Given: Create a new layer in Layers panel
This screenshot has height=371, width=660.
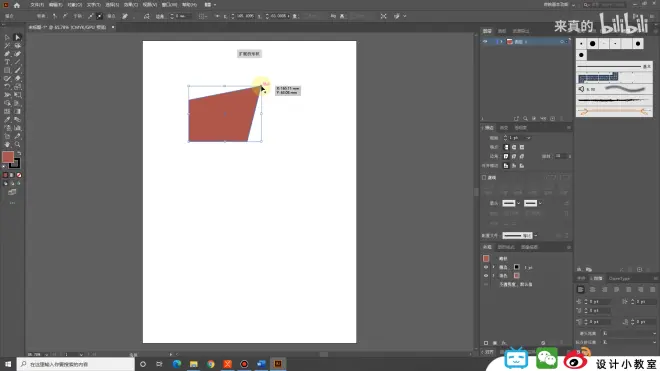Looking at the screenshot, I should (x=552, y=119).
